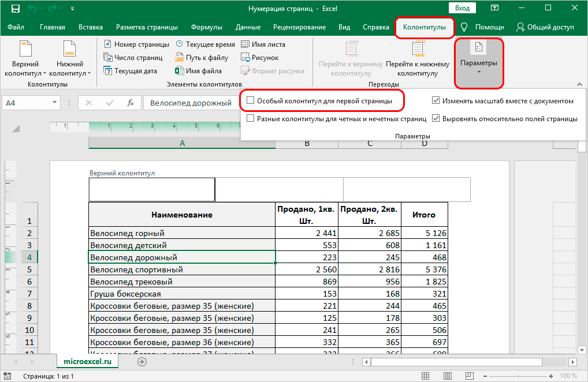Save the workbook with the floppy icon
588x382 pixels.
coord(16,8)
